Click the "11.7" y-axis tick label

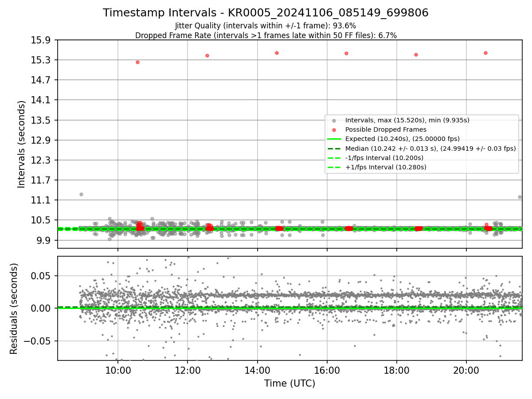click(41, 180)
